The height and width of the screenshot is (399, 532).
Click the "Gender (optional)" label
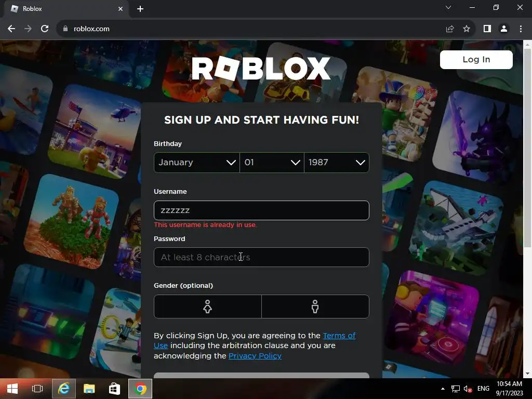pos(183,286)
